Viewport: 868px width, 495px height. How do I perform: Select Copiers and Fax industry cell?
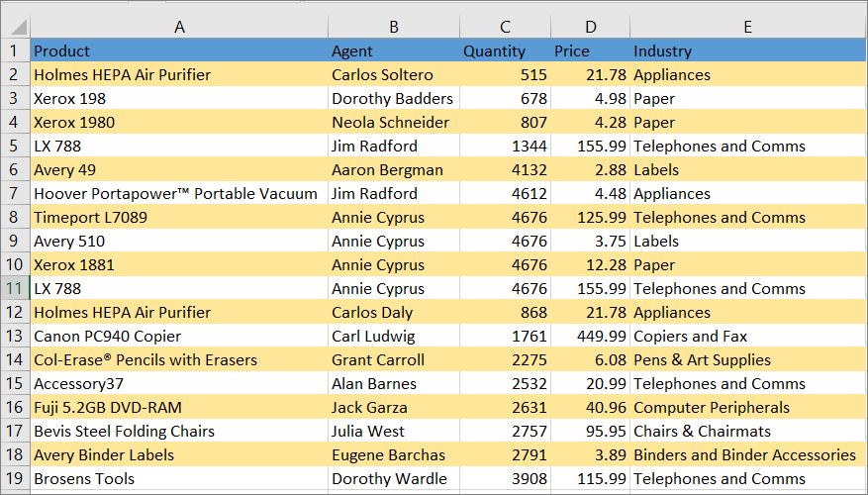[x=748, y=336]
